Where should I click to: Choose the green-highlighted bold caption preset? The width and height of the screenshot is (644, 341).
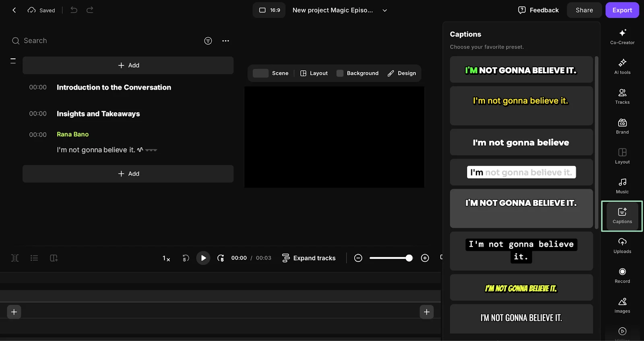pyautogui.click(x=521, y=70)
